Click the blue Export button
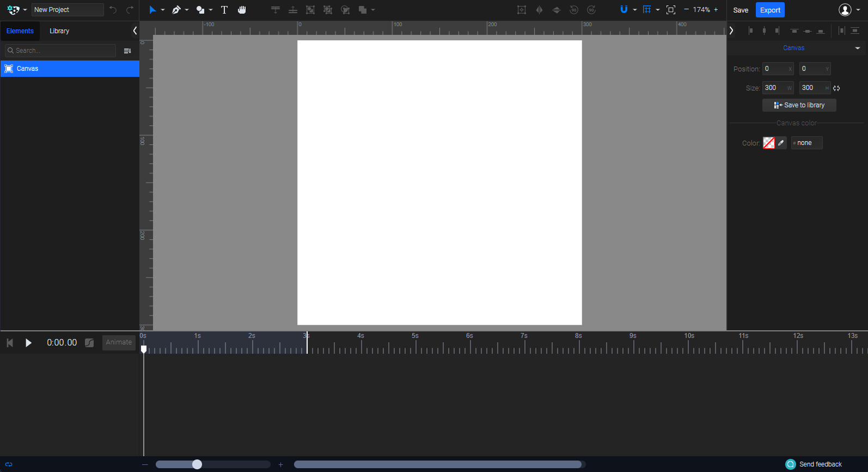The image size is (868, 472). tap(770, 10)
